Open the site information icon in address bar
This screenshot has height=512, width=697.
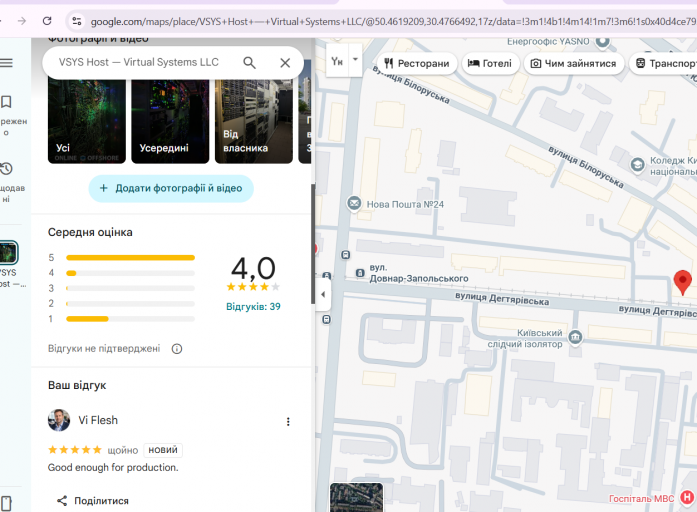[x=76, y=21]
